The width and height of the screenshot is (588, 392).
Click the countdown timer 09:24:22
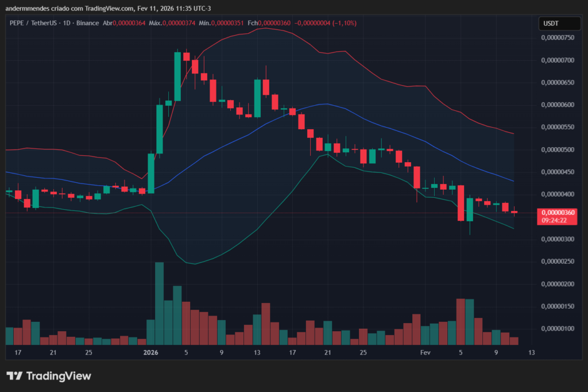(x=554, y=219)
